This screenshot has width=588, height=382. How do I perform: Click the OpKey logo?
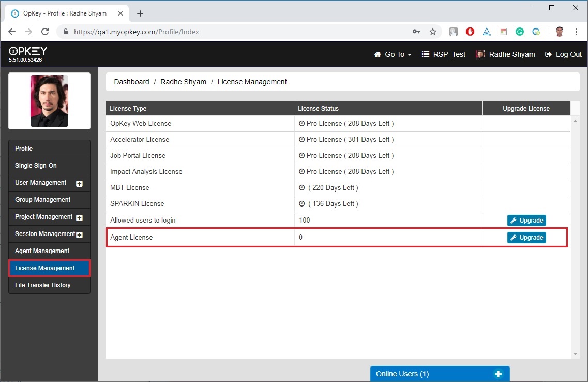(x=28, y=51)
